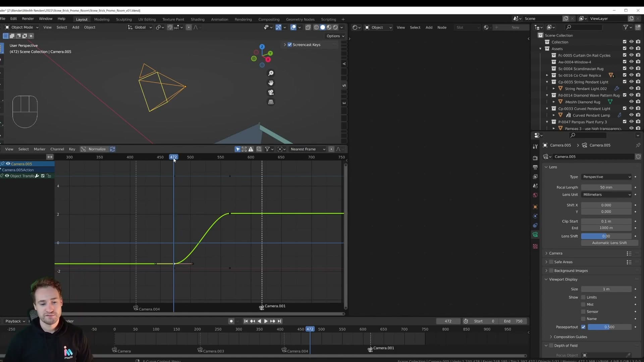Click the End frame 750 field
This screenshot has width=644, height=362.
513,321
